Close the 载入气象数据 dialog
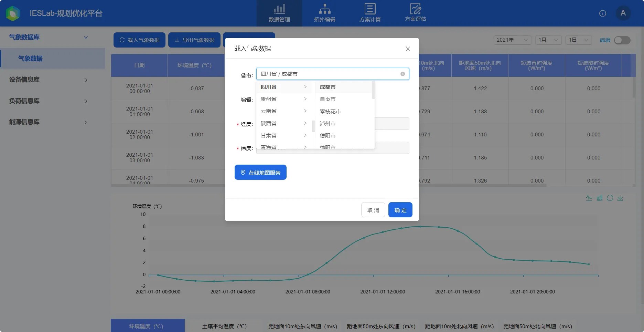 (x=408, y=49)
